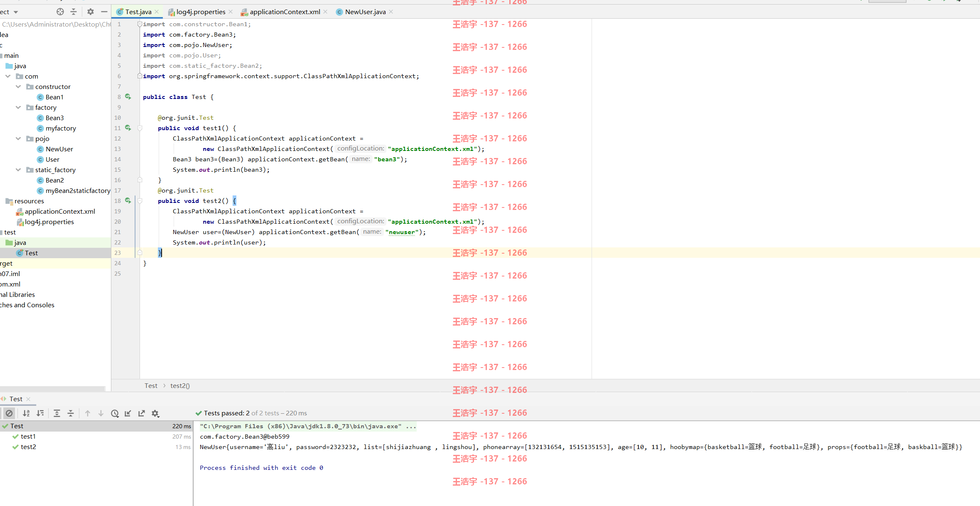The height and width of the screenshot is (506, 980).
Task: Click the "bean3" string literal on line 14
Action: pos(387,159)
